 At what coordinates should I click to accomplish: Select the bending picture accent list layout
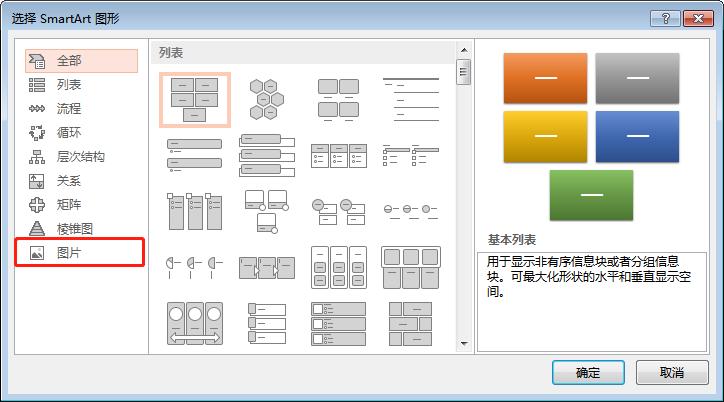pos(266,211)
